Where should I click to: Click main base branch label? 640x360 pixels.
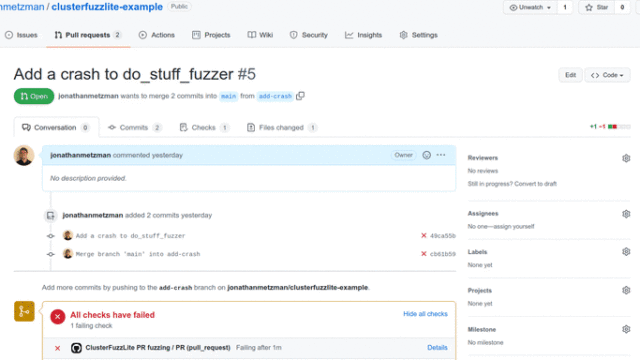click(229, 96)
